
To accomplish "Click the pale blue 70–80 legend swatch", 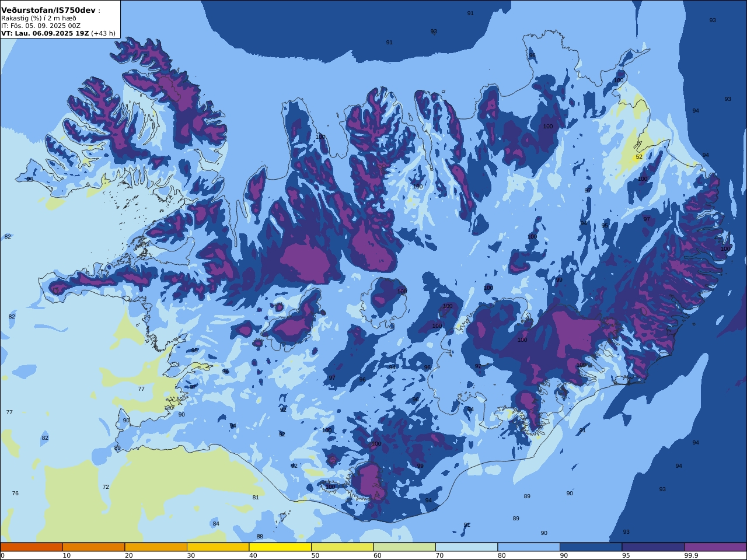I will point(466,547).
